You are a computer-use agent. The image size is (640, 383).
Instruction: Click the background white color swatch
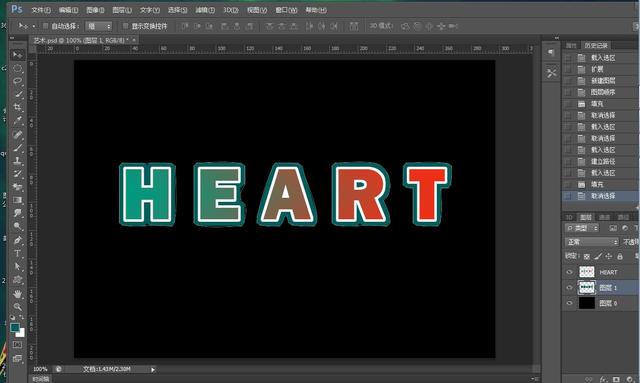click(x=21, y=334)
